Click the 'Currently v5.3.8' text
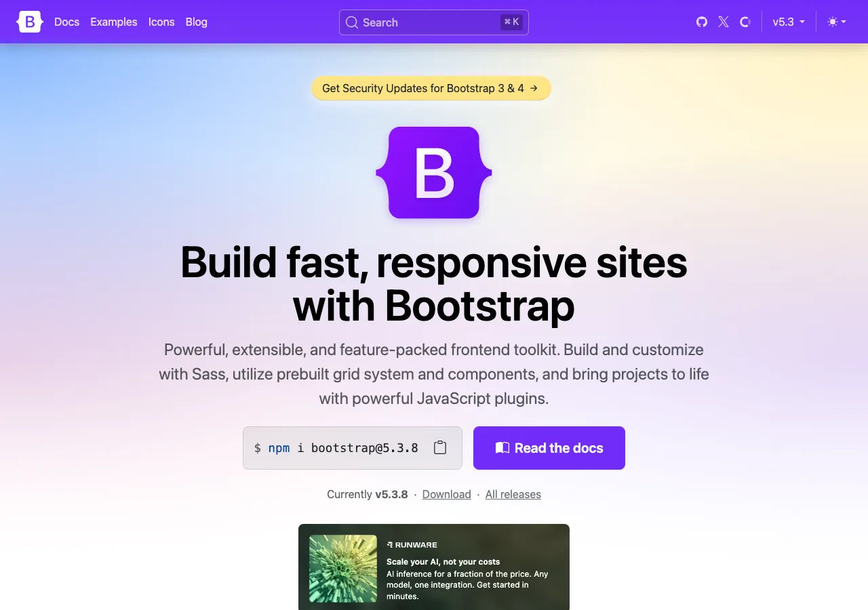 (x=368, y=494)
